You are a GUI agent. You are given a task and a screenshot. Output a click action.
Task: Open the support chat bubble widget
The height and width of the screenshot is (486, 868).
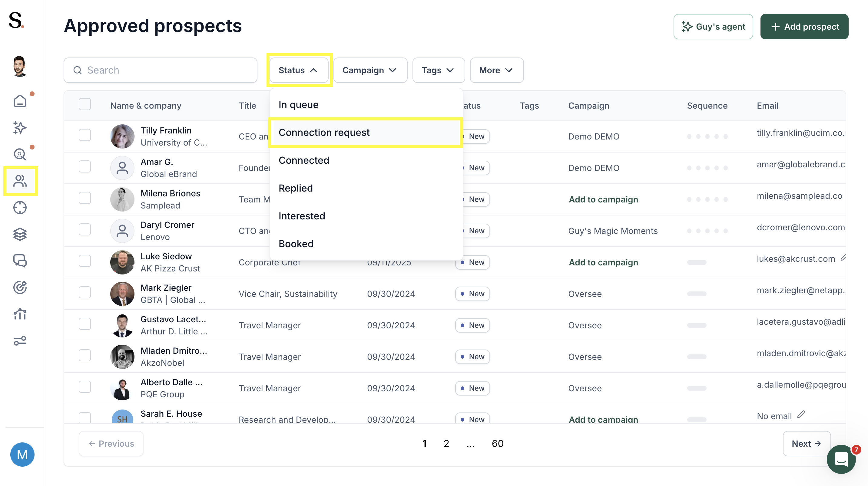coord(841,459)
